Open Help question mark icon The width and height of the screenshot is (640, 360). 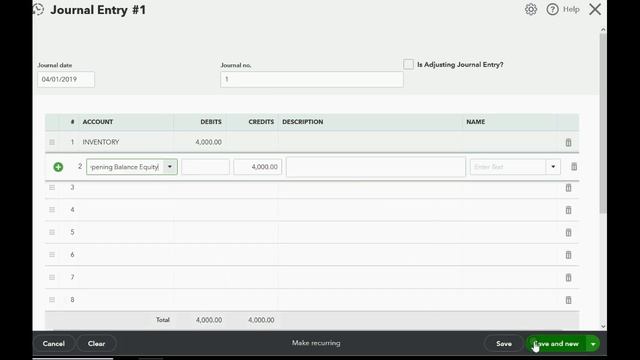tap(552, 9)
